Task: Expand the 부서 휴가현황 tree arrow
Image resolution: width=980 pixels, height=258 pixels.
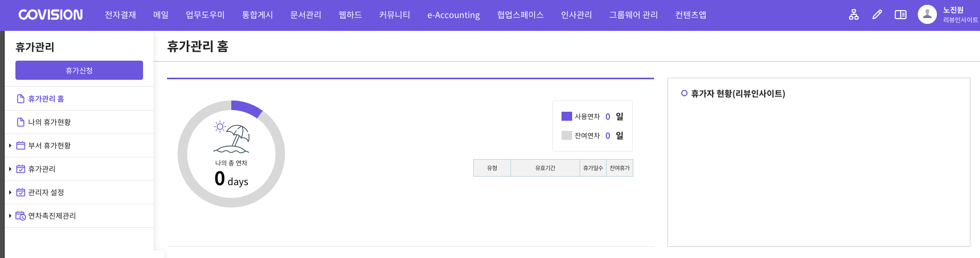Action: pos(10,146)
